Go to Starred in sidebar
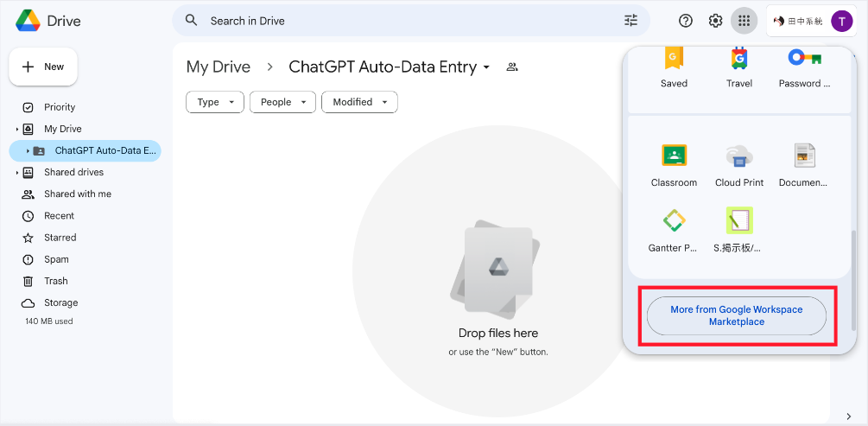This screenshot has width=868, height=426. click(x=60, y=238)
